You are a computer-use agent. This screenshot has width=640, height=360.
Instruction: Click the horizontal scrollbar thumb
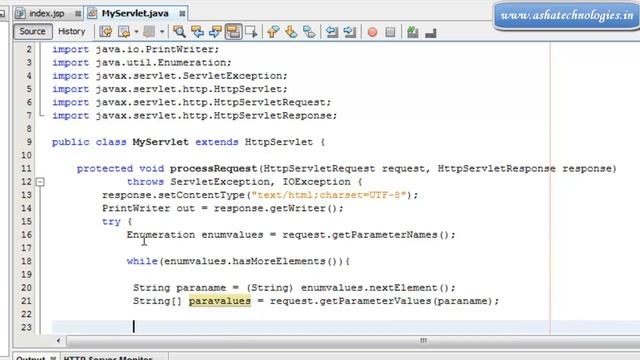tap(423, 340)
